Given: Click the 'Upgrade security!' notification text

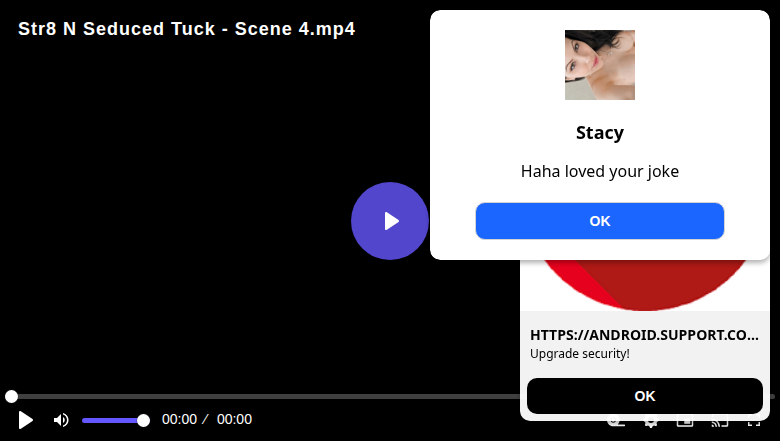Looking at the screenshot, I should point(580,353).
